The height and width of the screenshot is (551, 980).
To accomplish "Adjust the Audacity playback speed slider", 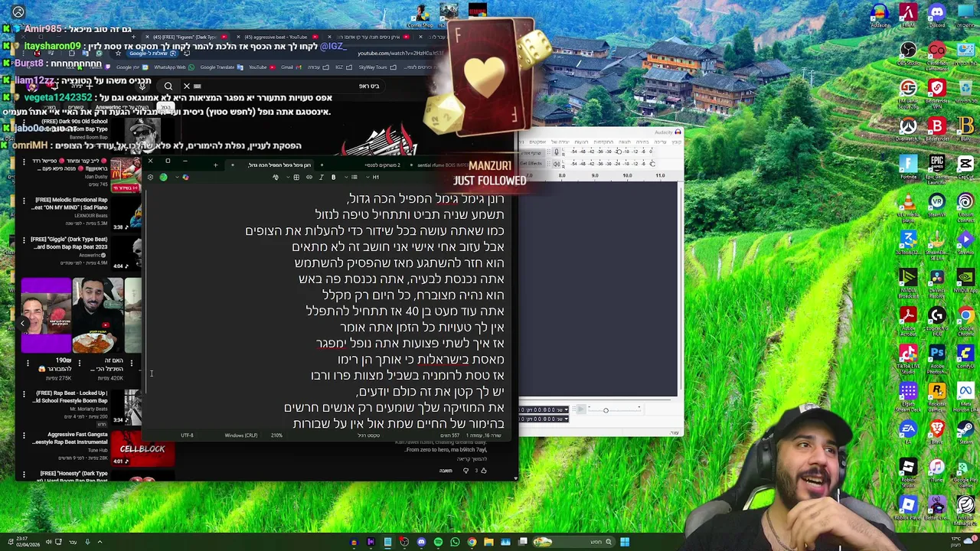I will (x=605, y=410).
